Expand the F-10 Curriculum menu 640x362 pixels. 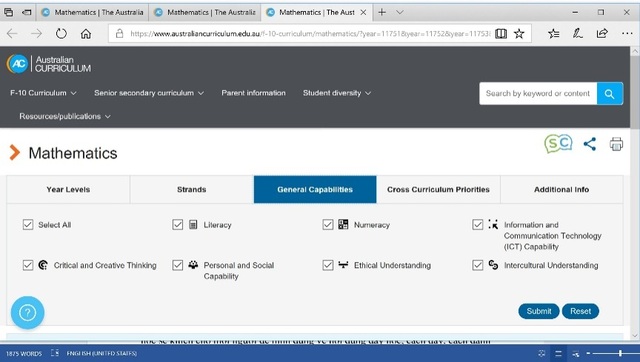[x=43, y=93]
